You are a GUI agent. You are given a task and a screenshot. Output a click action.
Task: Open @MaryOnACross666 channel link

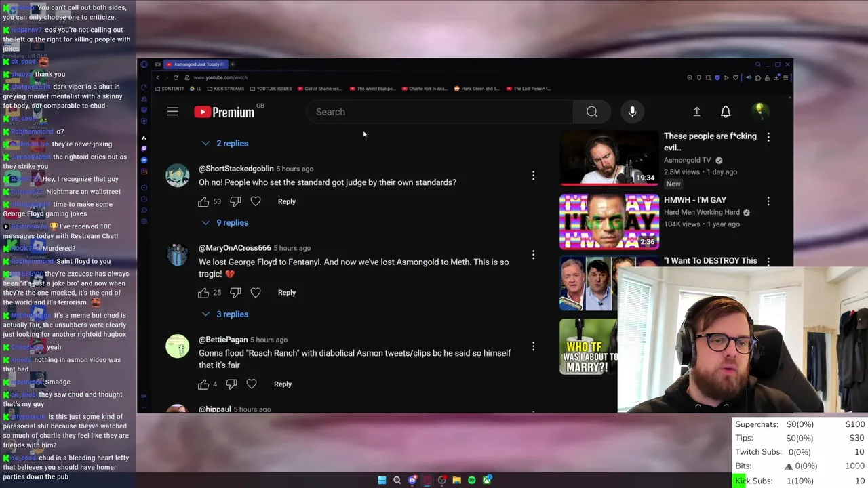pos(235,248)
